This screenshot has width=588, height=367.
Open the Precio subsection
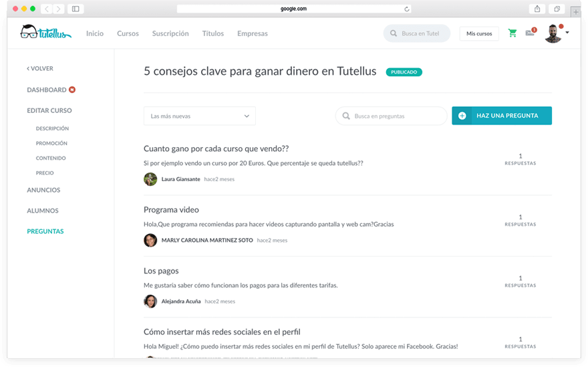[45, 173]
